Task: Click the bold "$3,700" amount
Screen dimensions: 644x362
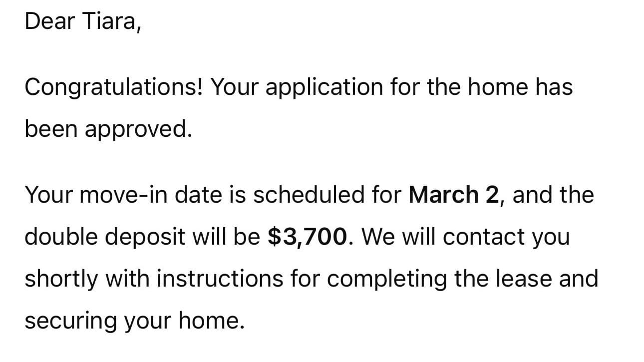Action: pyautogui.click(x=307, y=237)
